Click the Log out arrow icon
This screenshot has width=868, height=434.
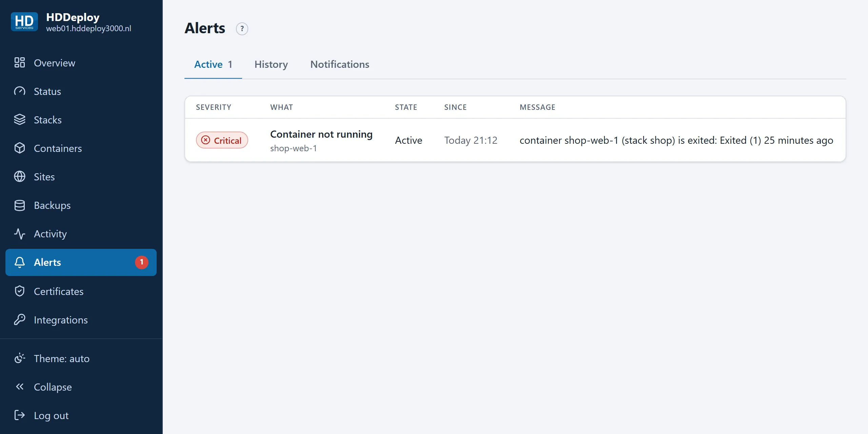click(20, 415)
